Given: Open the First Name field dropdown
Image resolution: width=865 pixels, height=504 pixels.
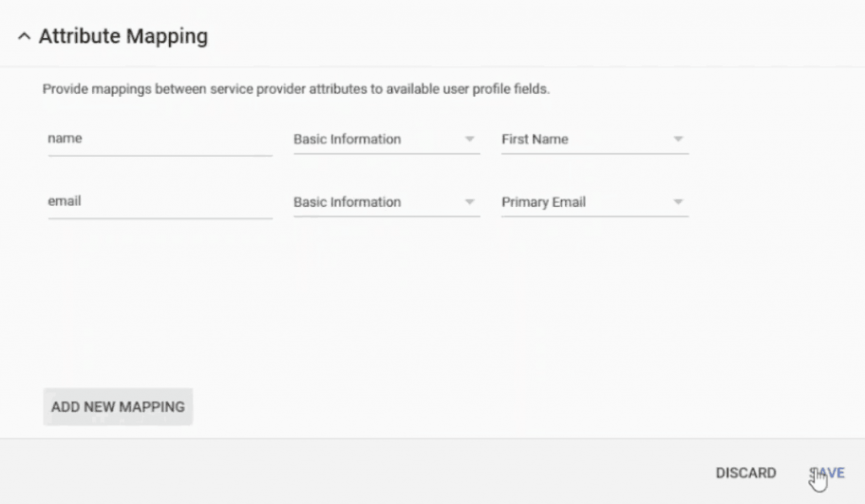Looking at the screenshot, I should click(595, 139).
